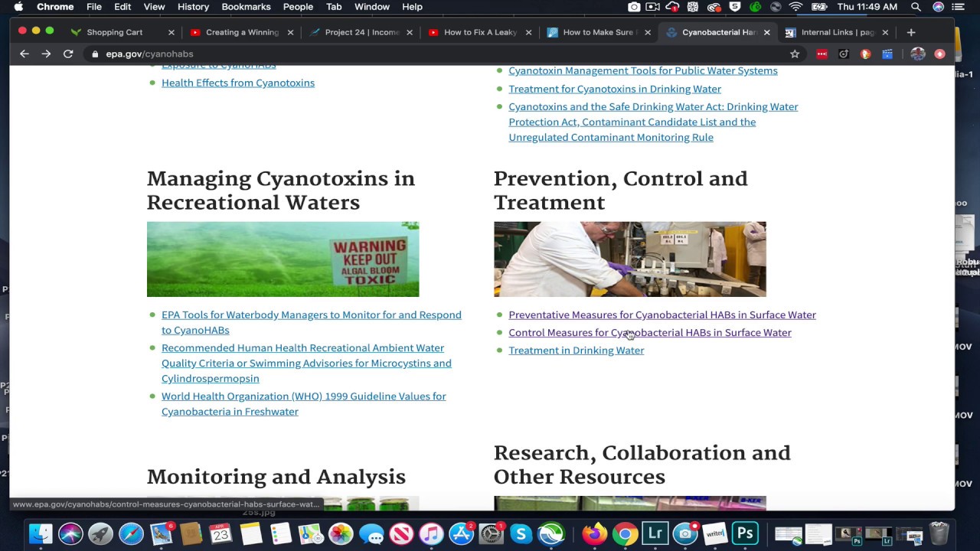
Task: Open Treatment for Cyanotoxins in Drinking Water link
Action: (x=615, y=89)
